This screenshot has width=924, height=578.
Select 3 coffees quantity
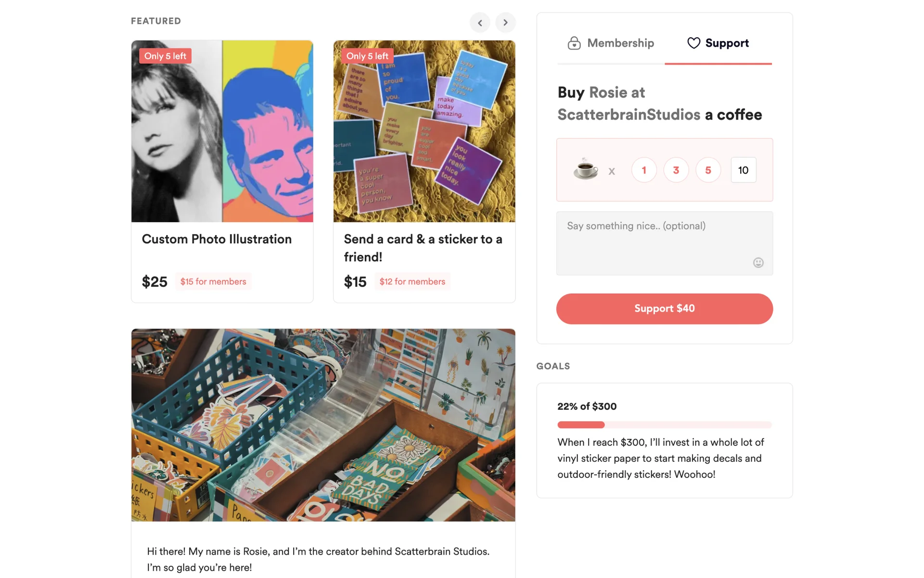coord(676,170)
